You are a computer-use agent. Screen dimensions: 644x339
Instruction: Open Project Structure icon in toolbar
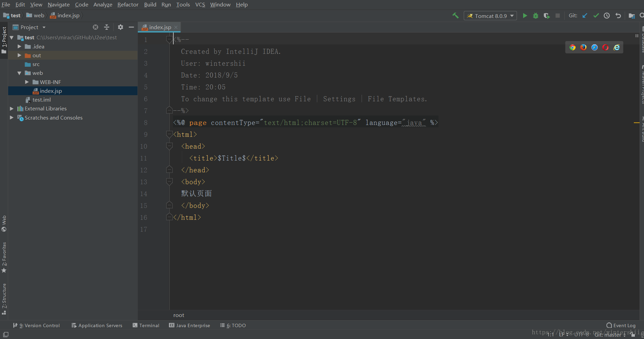click(x=631, y=16)
